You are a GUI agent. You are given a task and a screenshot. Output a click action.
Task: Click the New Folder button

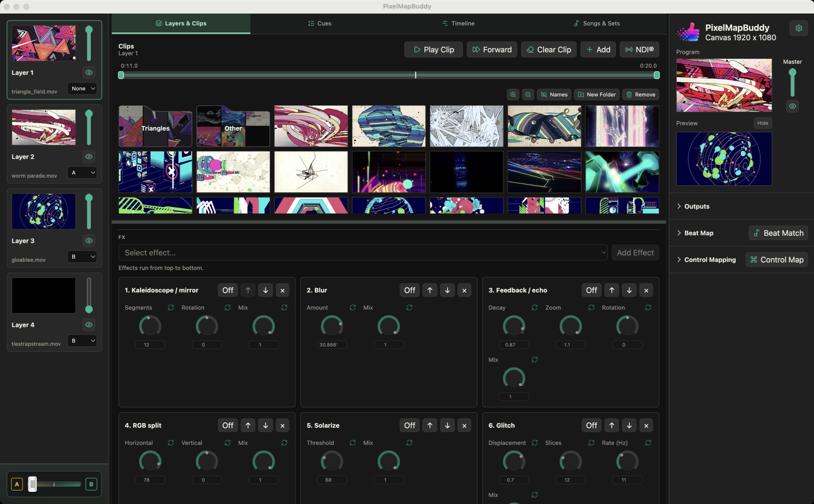pos(597,95)
